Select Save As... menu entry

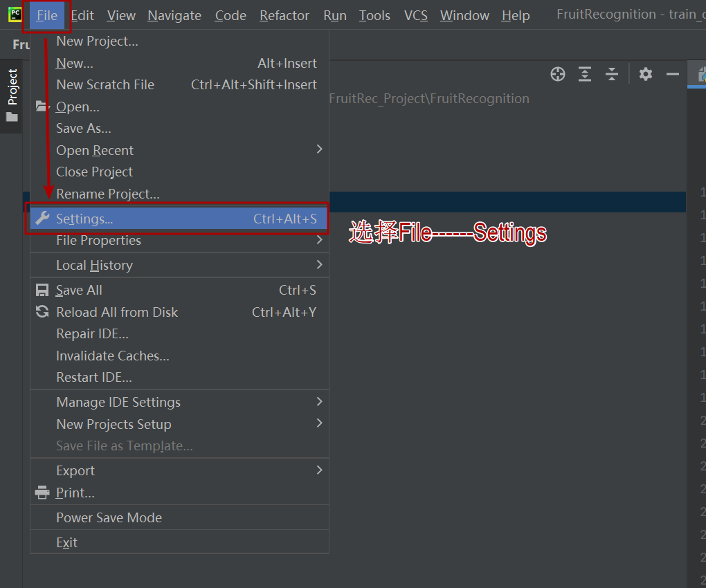(x=179, y=128)
